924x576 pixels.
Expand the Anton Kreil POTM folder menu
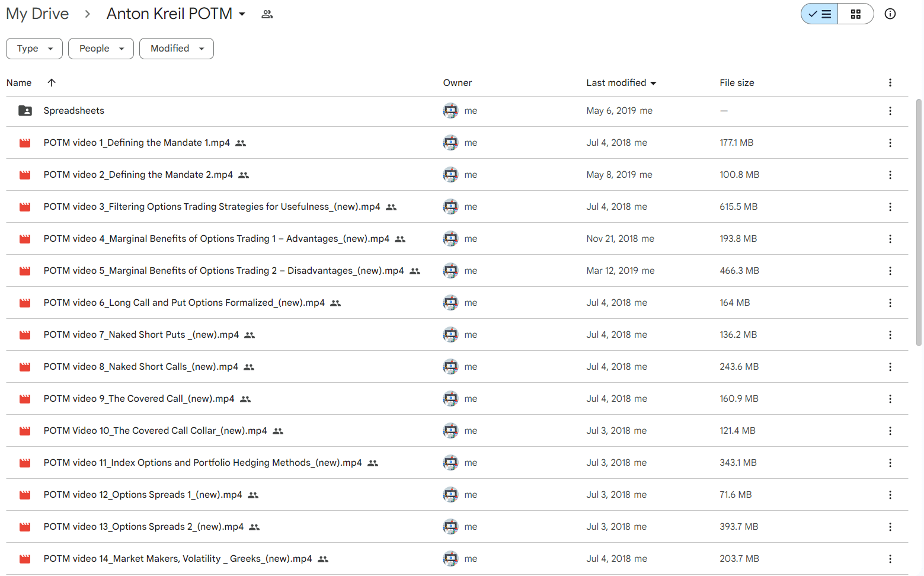(242, 14)
